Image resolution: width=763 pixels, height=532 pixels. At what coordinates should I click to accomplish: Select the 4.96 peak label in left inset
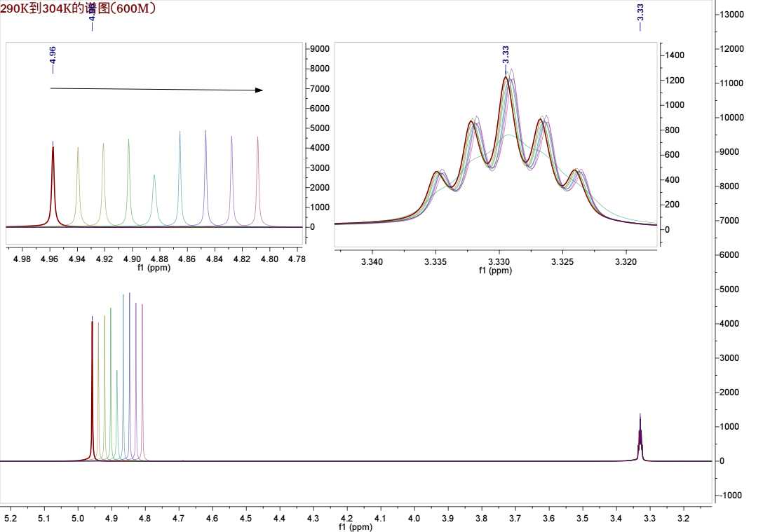(53, 58)
